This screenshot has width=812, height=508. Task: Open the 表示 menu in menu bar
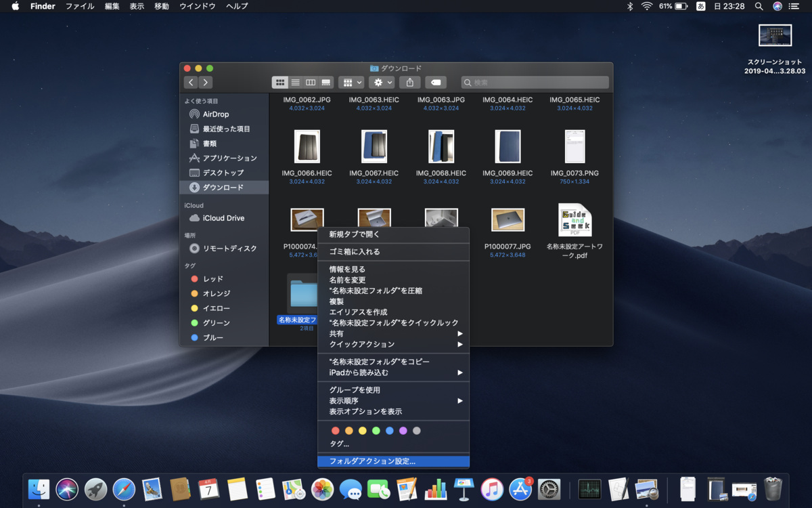pos(137,6)
